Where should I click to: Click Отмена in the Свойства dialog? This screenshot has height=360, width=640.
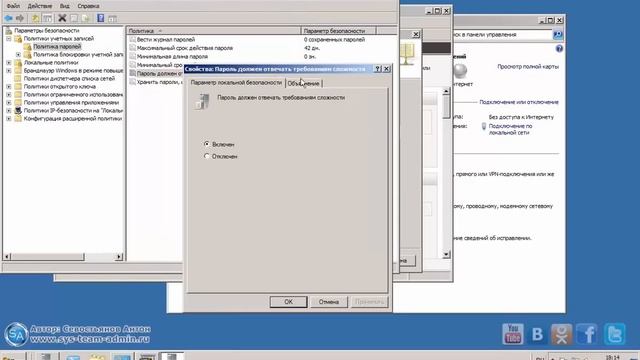(x=329, y=302)
